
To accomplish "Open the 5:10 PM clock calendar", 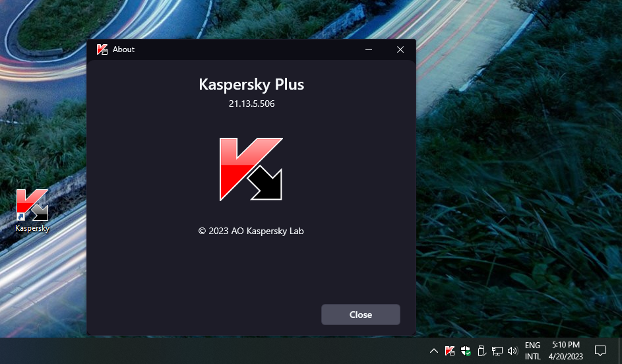I will 566,351.
